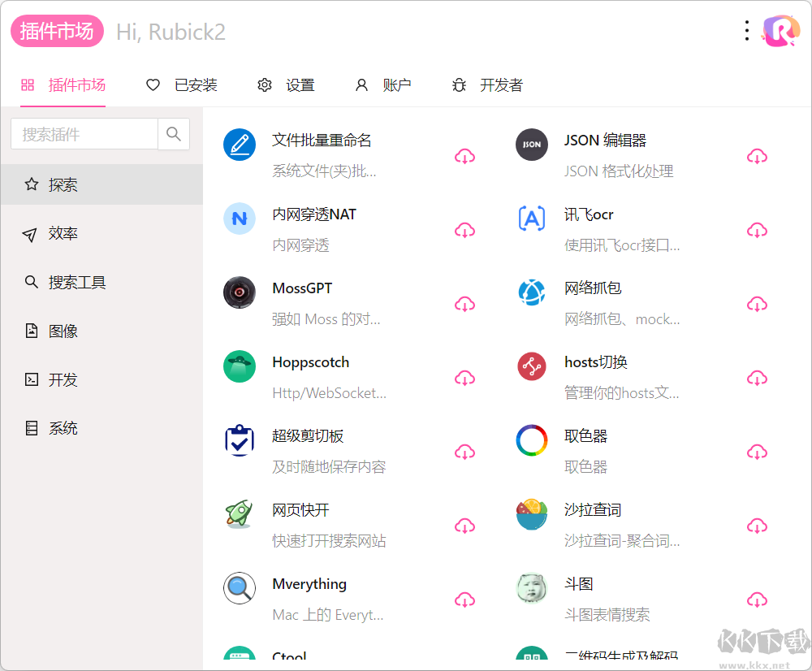Open the 内网穿透NAT blue N icon
This screenshot has width=812, height=671.
coord(240,219)
